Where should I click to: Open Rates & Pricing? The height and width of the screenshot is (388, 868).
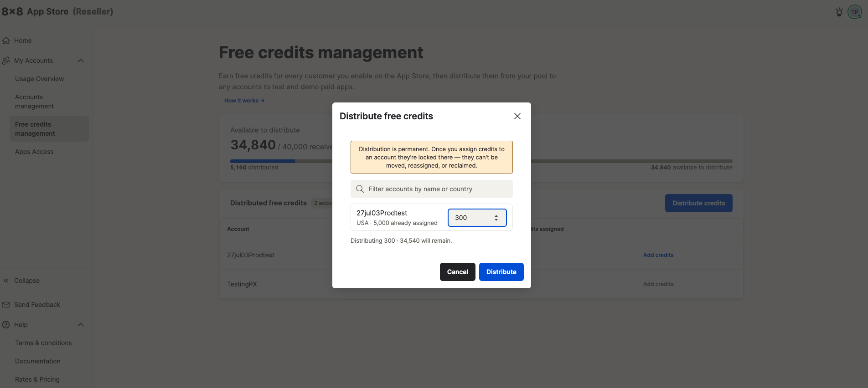pos(37,379)
